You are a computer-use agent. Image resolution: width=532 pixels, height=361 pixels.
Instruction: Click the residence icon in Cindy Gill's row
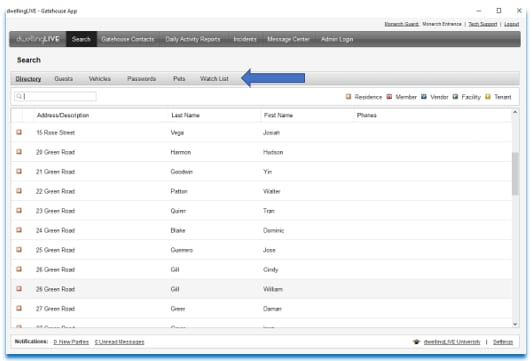19,269
